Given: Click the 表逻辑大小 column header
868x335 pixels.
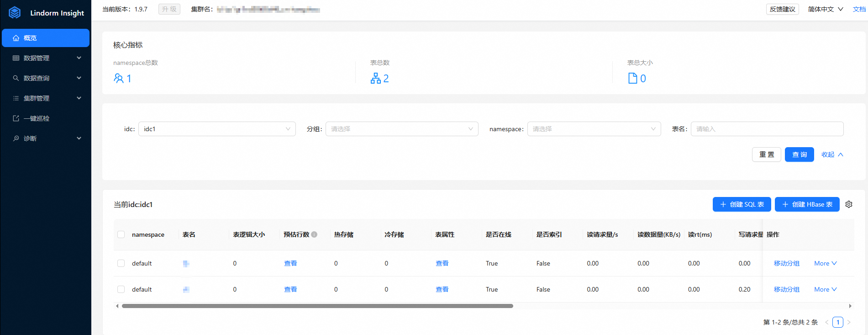Looking at the screenshot, I should coord(249,234).
